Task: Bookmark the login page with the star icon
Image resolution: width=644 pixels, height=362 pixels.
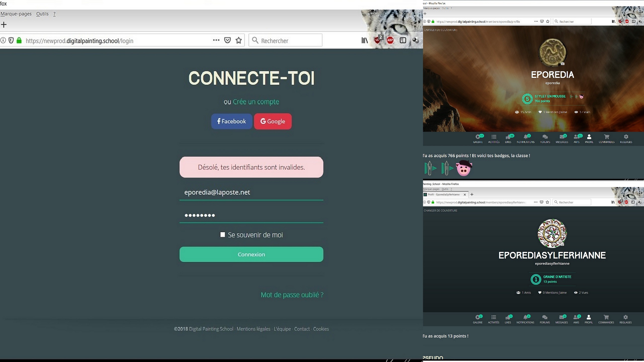Action: (238, 40)
